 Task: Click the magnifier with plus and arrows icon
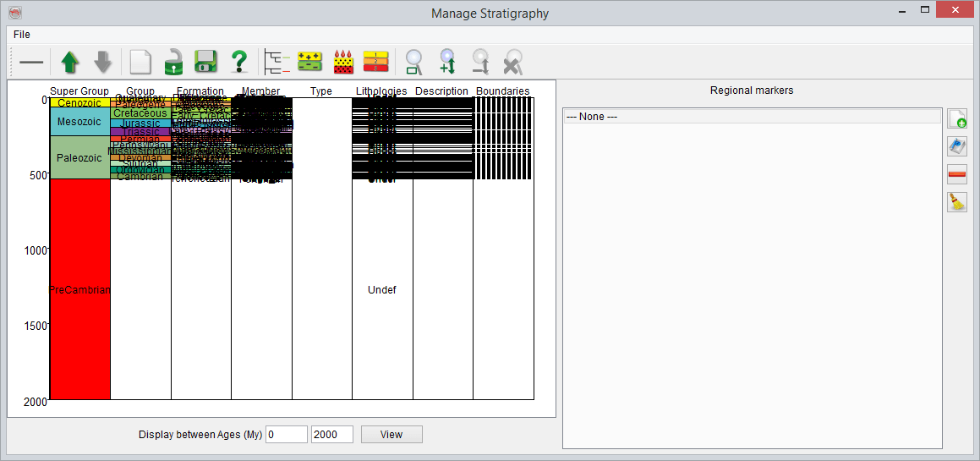(x=447, y=62)
